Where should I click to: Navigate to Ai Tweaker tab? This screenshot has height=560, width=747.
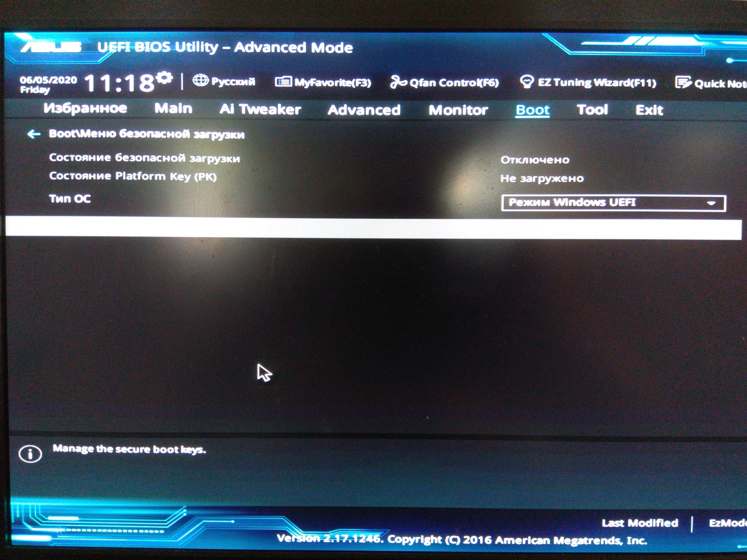[259, 109]
